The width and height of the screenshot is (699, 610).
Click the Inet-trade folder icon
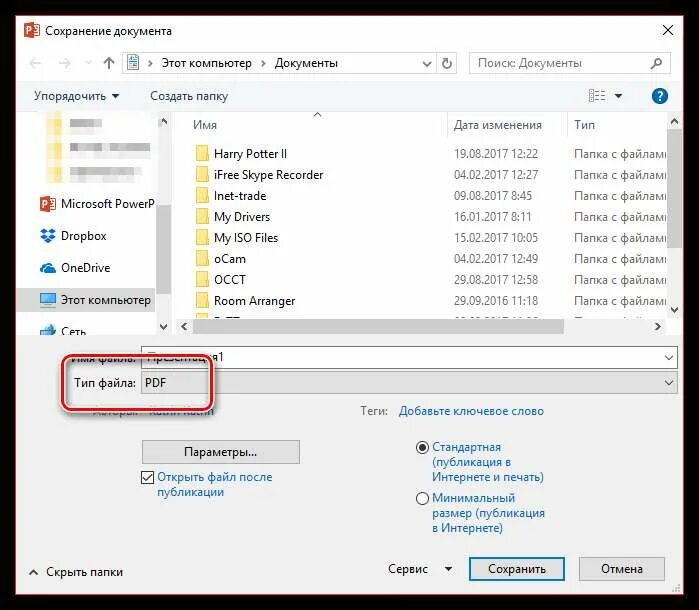pos(202,196)
